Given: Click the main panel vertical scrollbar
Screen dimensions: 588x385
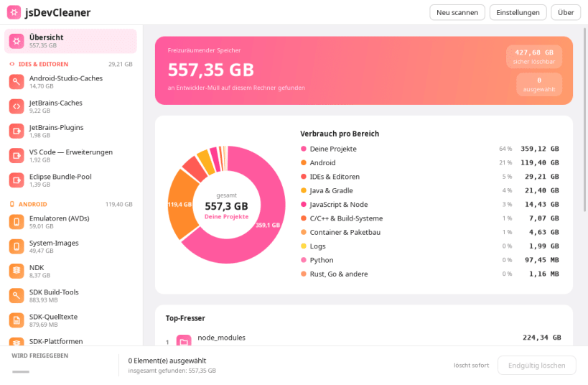Looking at the screenshot, I should (584, 119).
